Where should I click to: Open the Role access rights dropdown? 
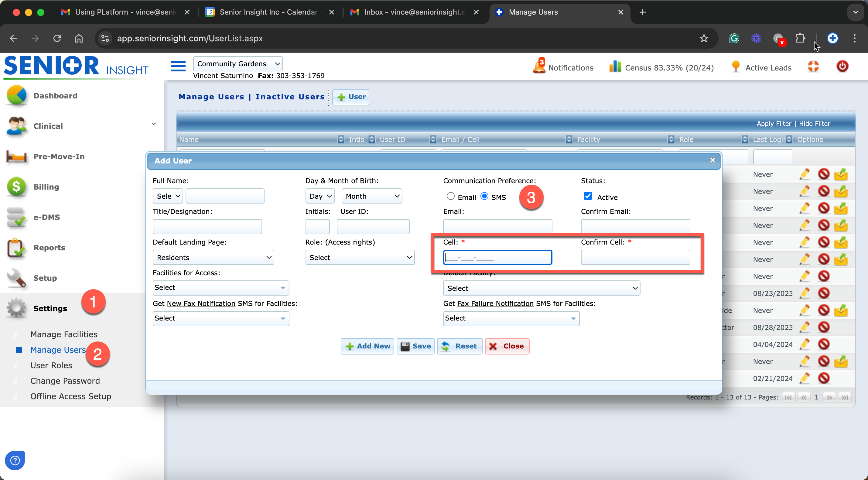tap(360, 258)
